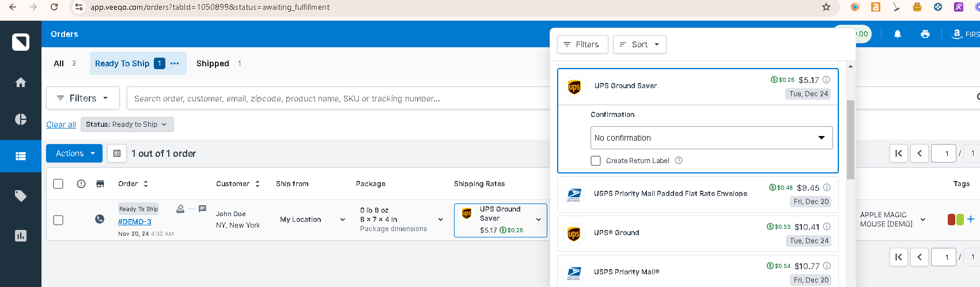Open the No confirmation dropdown
This screenshot has width=980, height=287.
(x=712, y=138)
